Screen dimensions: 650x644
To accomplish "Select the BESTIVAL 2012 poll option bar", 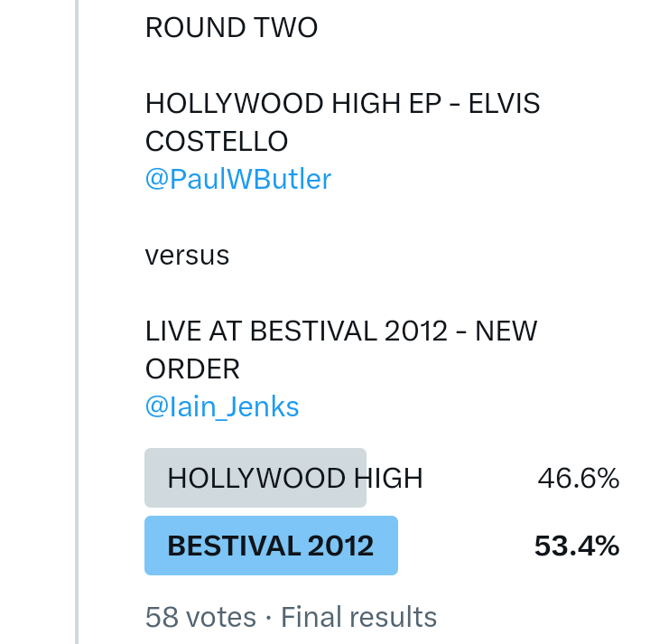I will click(x=270, y=546).
